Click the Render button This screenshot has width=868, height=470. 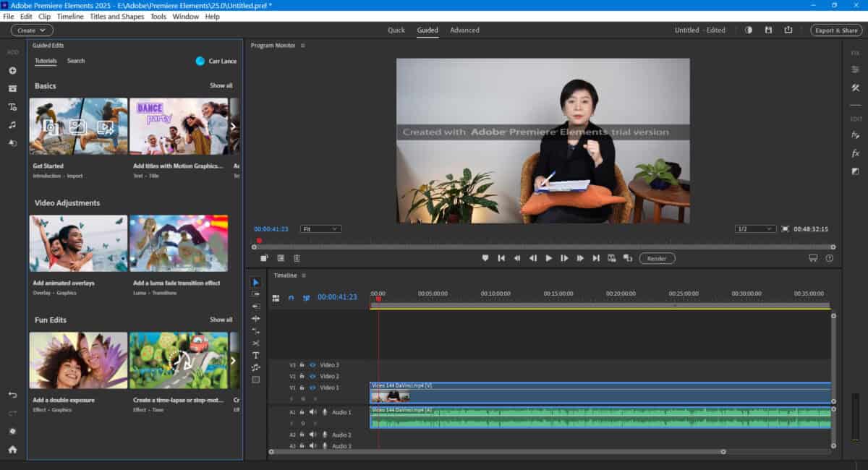tap(657, 258)
